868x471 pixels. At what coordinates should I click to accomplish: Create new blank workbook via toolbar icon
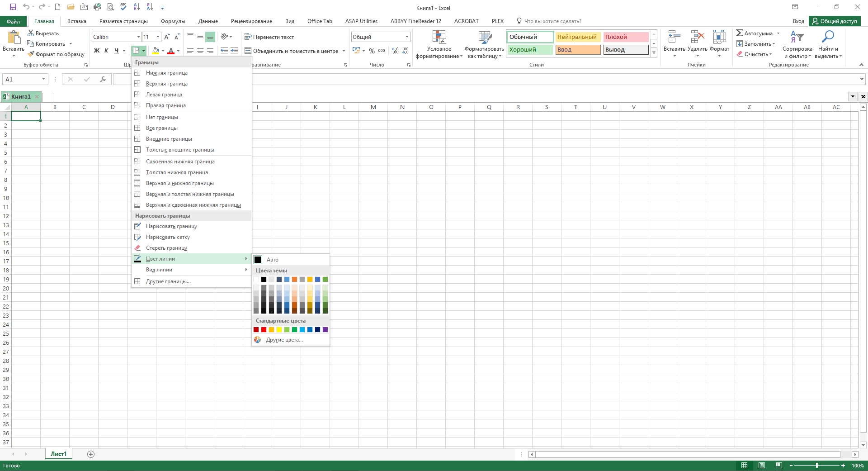[x=57, y=7]
